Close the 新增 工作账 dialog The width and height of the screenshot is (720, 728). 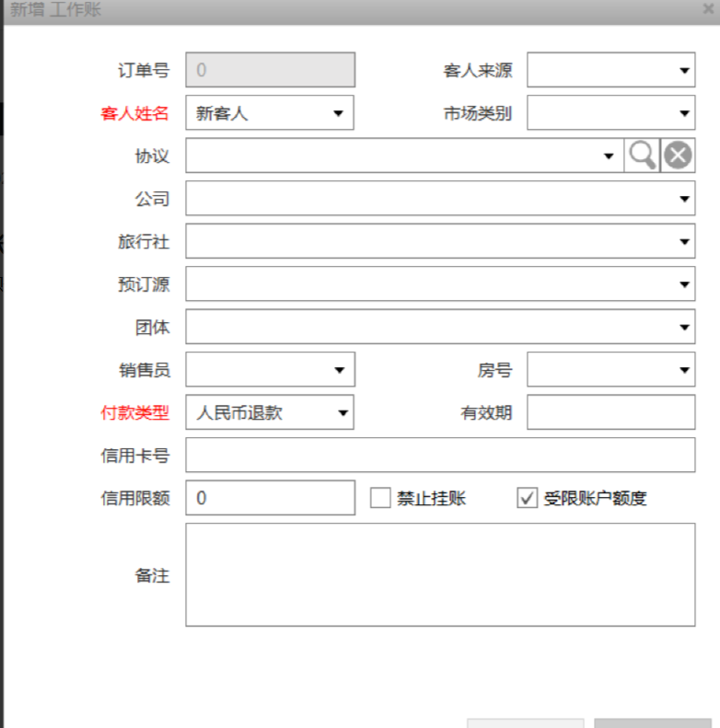708,9
